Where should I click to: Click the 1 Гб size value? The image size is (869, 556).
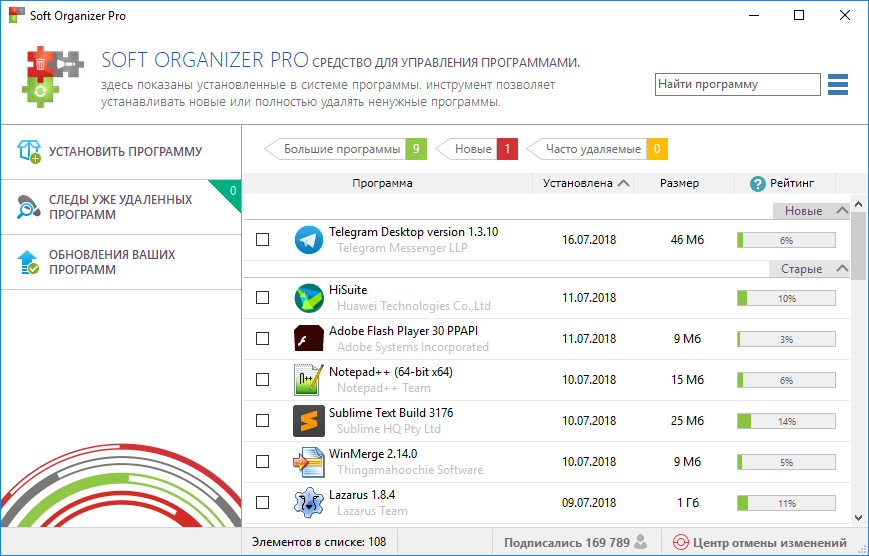click(x=688, y=503)
